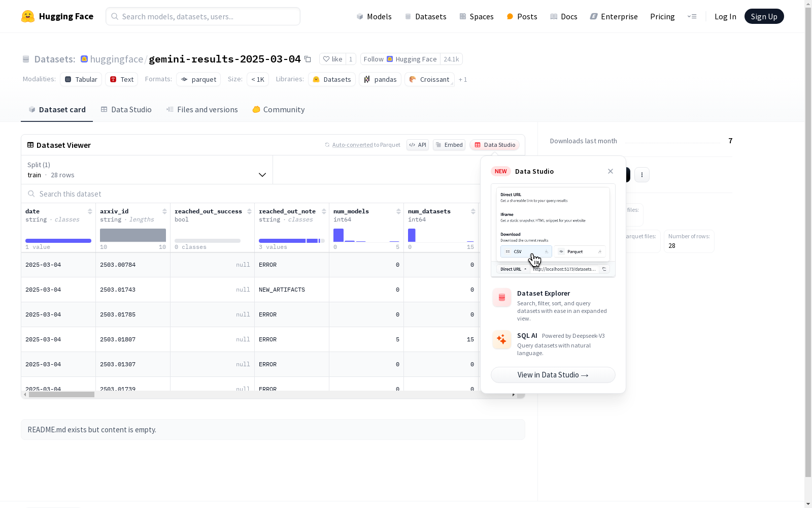
Task: Open the API button in Dataset Viewer
Action: [418, 145]
